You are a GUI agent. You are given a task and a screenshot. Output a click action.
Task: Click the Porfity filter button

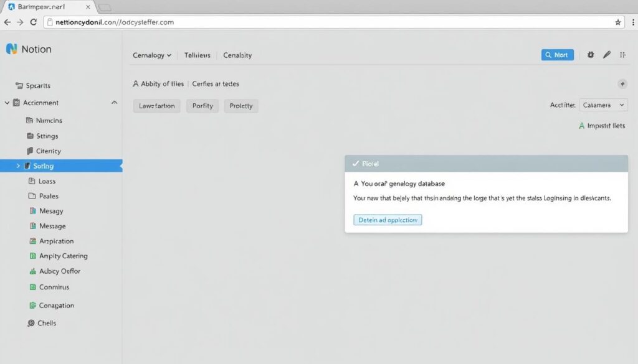[202, 106]
